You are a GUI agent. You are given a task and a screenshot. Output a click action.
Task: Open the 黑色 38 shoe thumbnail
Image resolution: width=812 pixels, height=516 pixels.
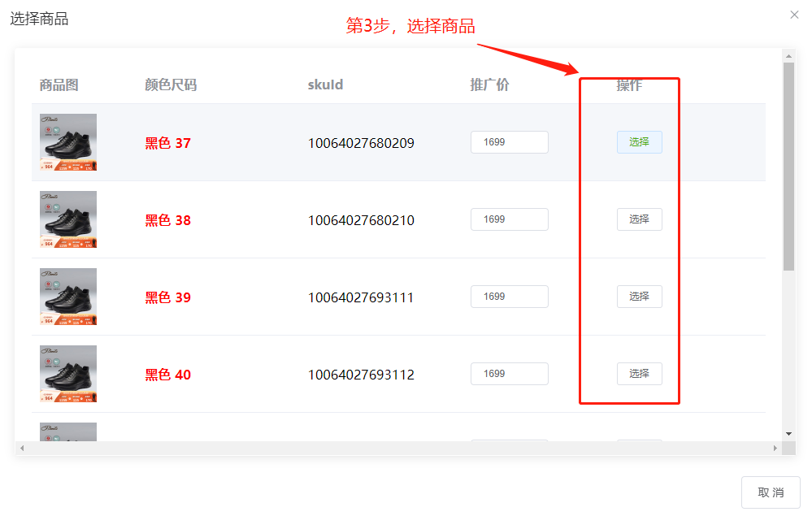[68, 219]
